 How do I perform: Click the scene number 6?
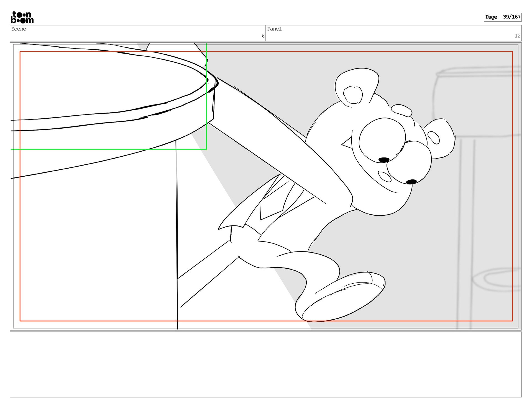pos(263,36)
